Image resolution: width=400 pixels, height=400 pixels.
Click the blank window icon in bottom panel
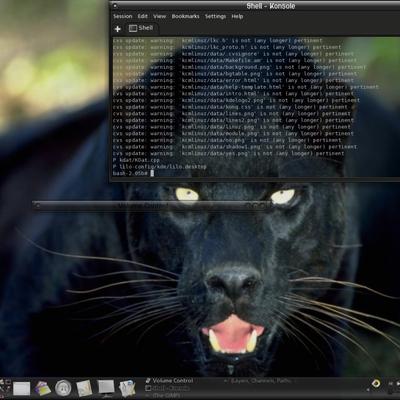(x=21, y=389)
